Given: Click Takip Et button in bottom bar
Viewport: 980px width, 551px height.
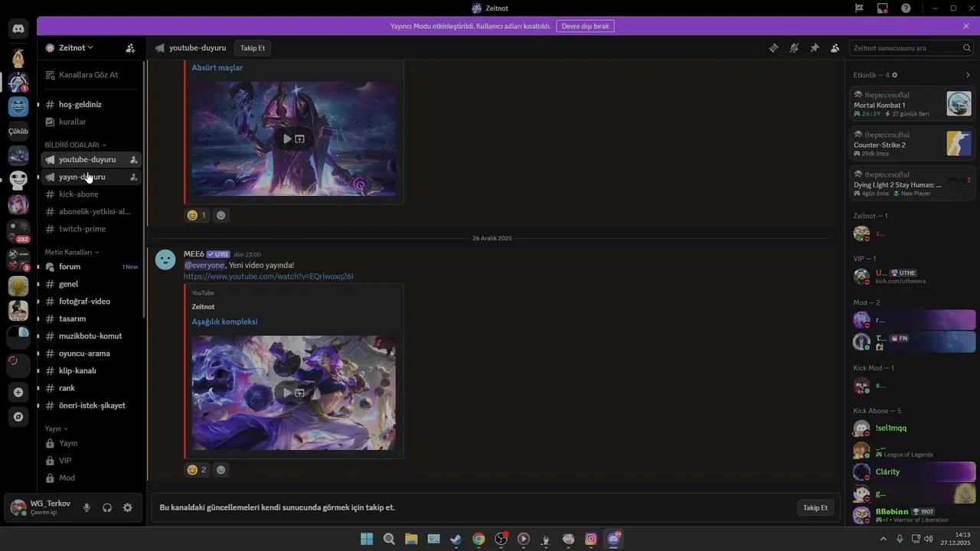Looking at the screenshot, I should (815, 507).
